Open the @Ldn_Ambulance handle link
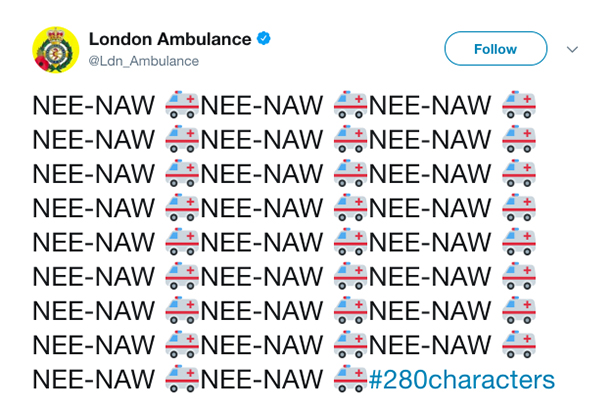This screenshot has height=410, width=614. 144,61
